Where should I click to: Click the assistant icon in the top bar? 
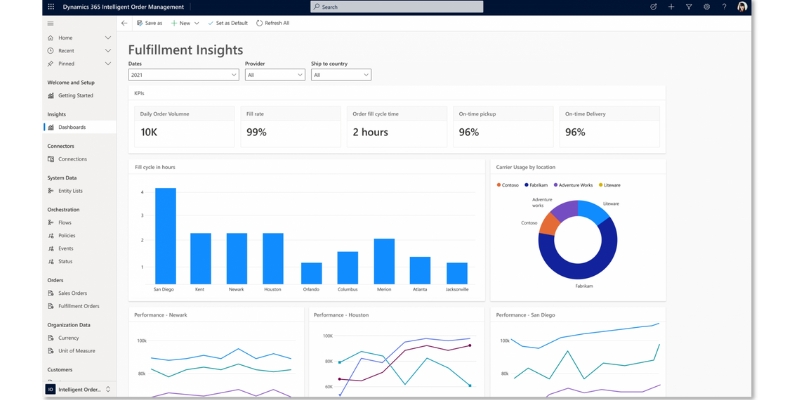tap(653, 6)
